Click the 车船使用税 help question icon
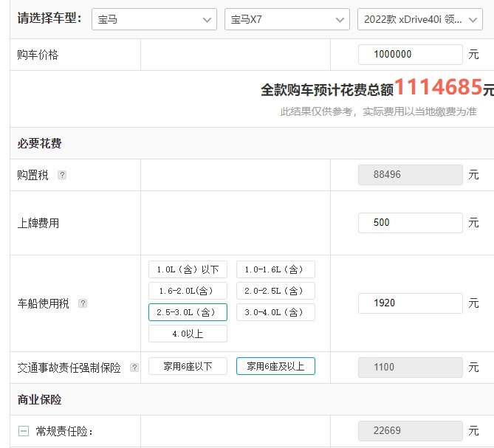Image resolution: width=494 pixels, height=448 pixels. click(x=83, y=303)
